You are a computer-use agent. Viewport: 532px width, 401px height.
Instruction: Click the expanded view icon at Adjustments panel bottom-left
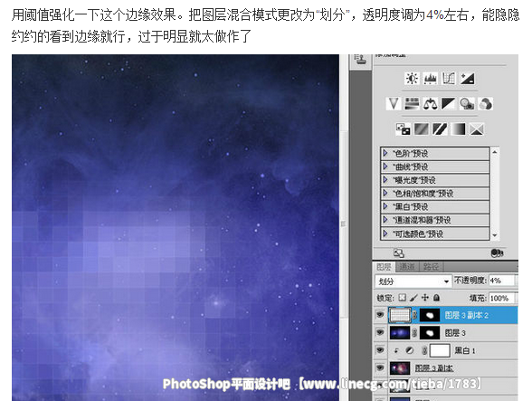399,253
